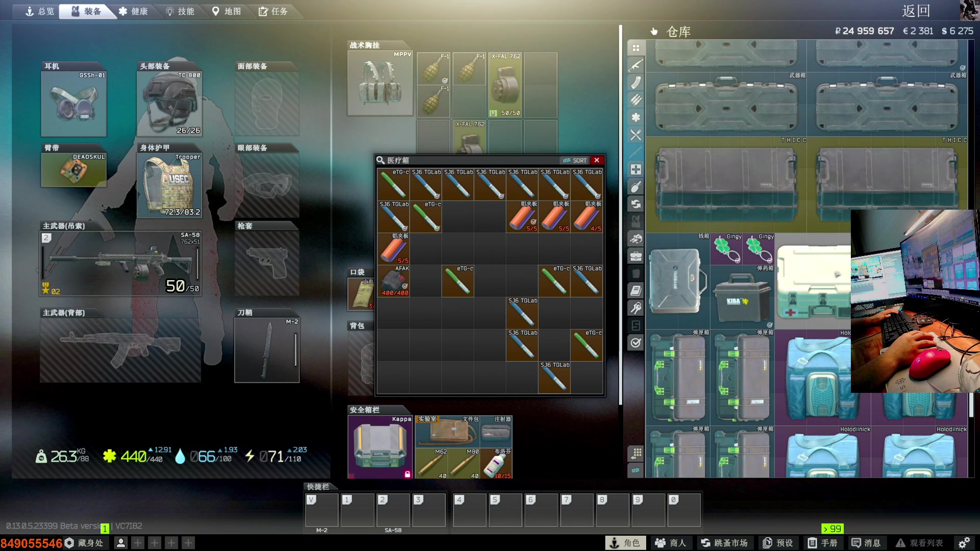This screenshot has height=551, width=980.
Task: Select the X-FAL 7.62 50/50 drum magazine
Action: click(506, 85)
